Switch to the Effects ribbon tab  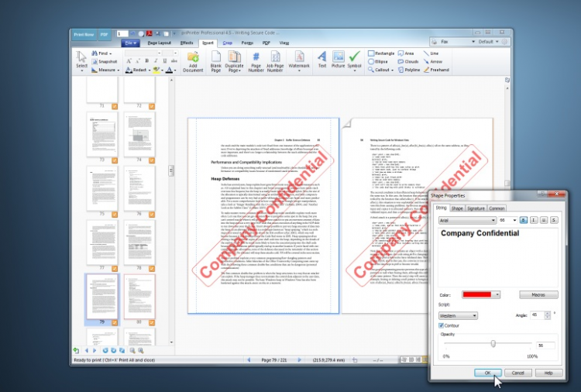[187, 43]
